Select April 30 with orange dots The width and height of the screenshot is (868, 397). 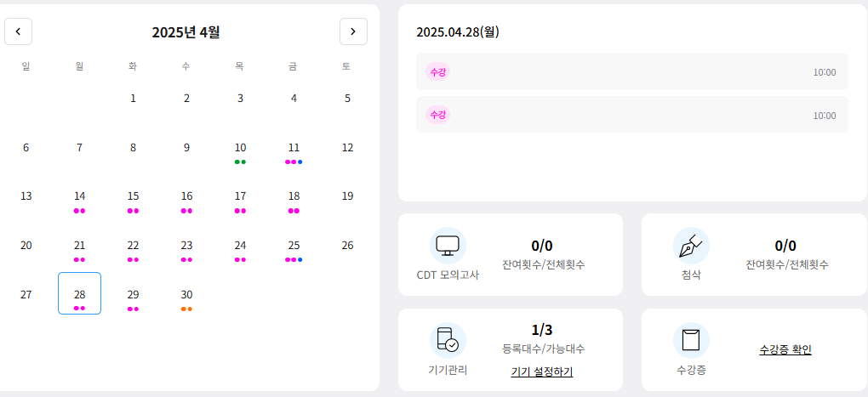pos(186,300)
